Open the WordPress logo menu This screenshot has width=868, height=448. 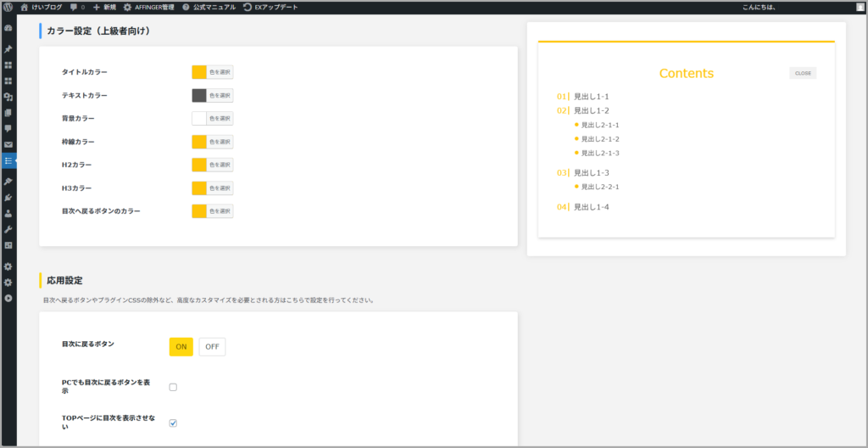click(8, 7)
